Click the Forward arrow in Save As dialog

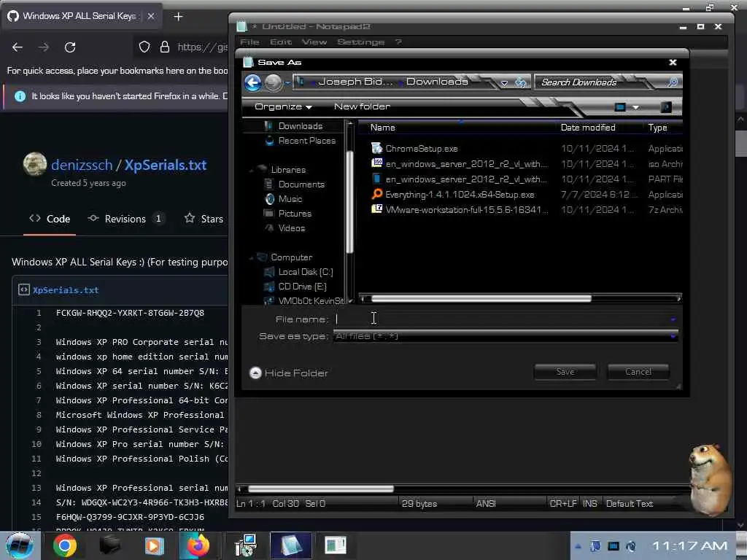click(273, 82)
